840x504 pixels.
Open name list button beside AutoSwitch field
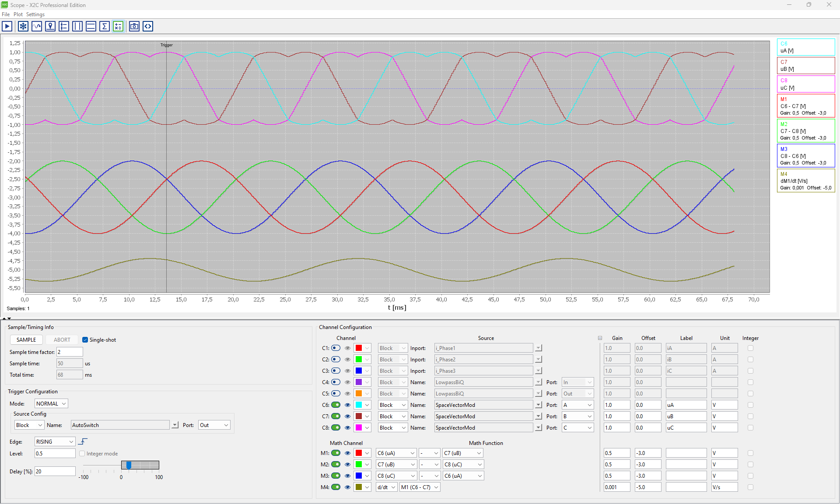click(x=175, y=425)
